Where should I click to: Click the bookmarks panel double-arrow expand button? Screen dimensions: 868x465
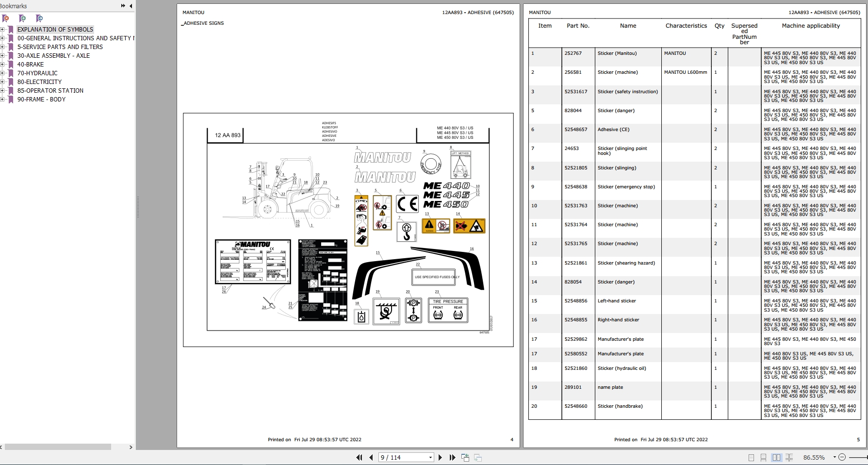123,6
